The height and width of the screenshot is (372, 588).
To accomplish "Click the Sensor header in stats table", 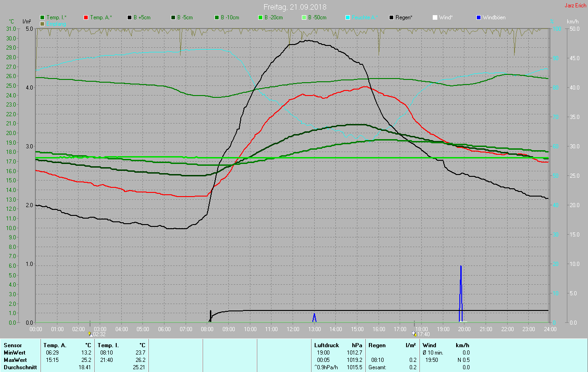I will pos(13,345).
